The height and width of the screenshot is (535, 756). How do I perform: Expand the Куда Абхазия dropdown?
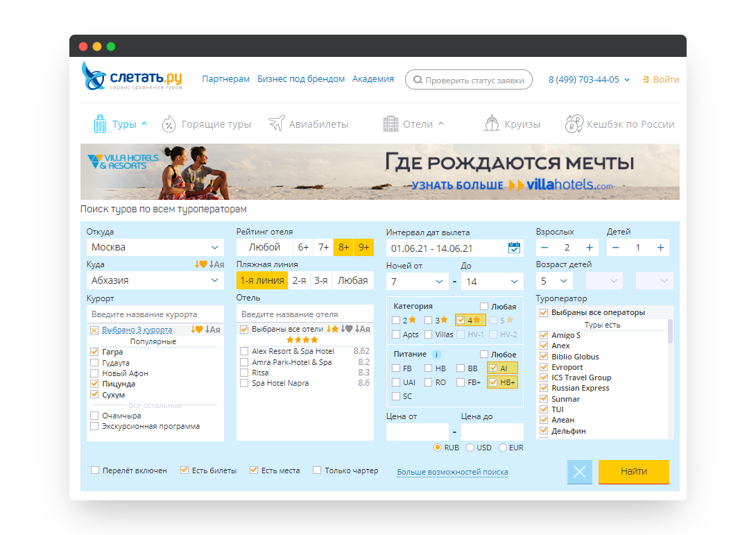click(155, 280)
